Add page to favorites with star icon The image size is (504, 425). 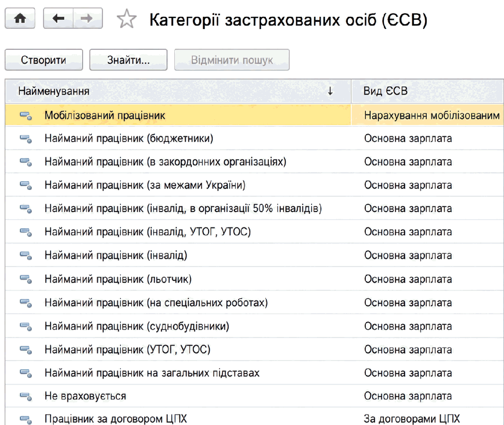point(126,19)
